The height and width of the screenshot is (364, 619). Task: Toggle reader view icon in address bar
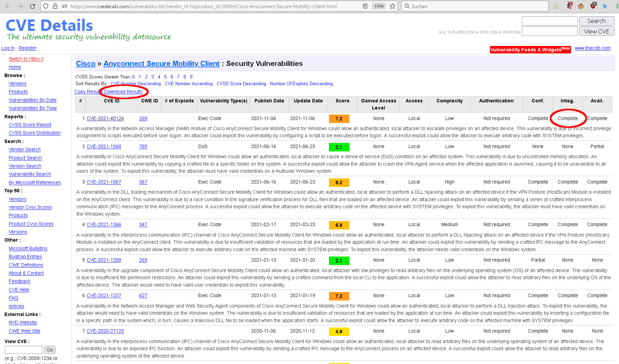[365, 6]
